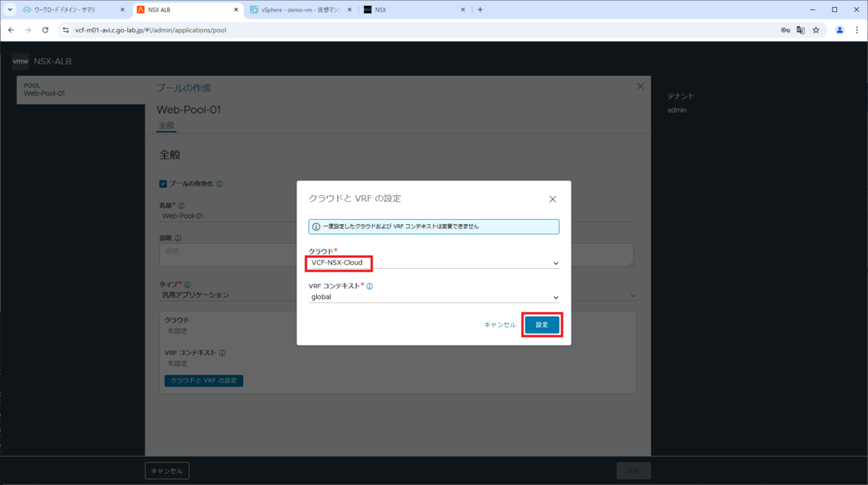Image resolution: width=868 pixels, height=485 pixels.
Task: Open the browser profile icon
Action: [x=840, y=30]
